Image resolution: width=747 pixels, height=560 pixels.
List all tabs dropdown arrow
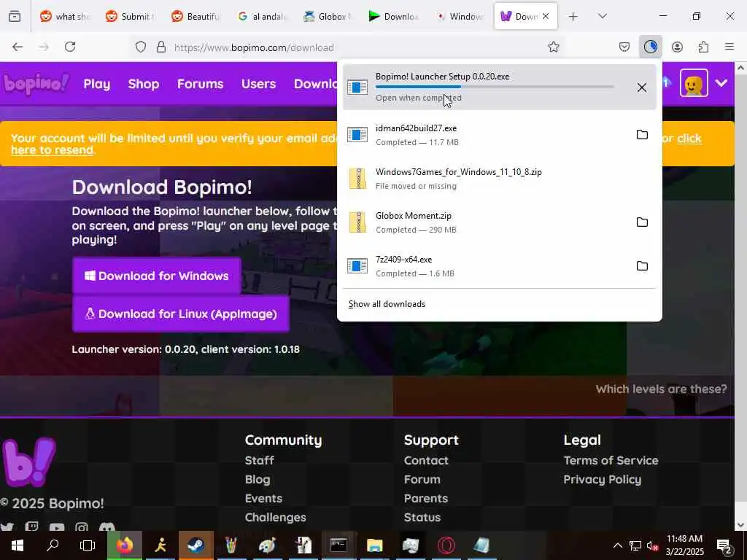coord(602,16)
